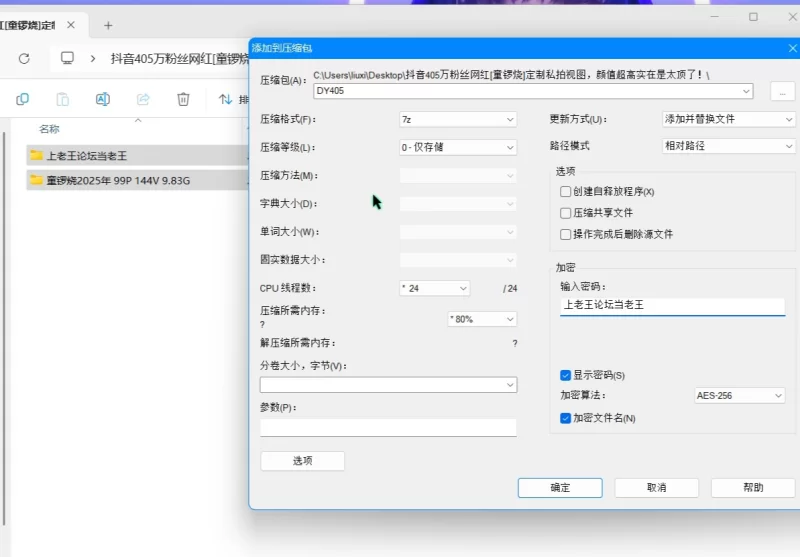Screen dimensions: 800x557
Task: Click the This PC monitor icon in address bar
Action: tap(67, 58)
